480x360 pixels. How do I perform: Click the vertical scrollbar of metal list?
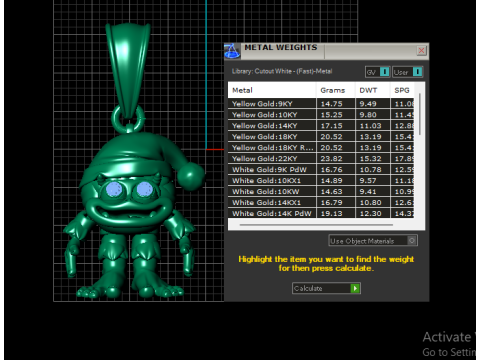pyautogui.click(x=419, y=114)
